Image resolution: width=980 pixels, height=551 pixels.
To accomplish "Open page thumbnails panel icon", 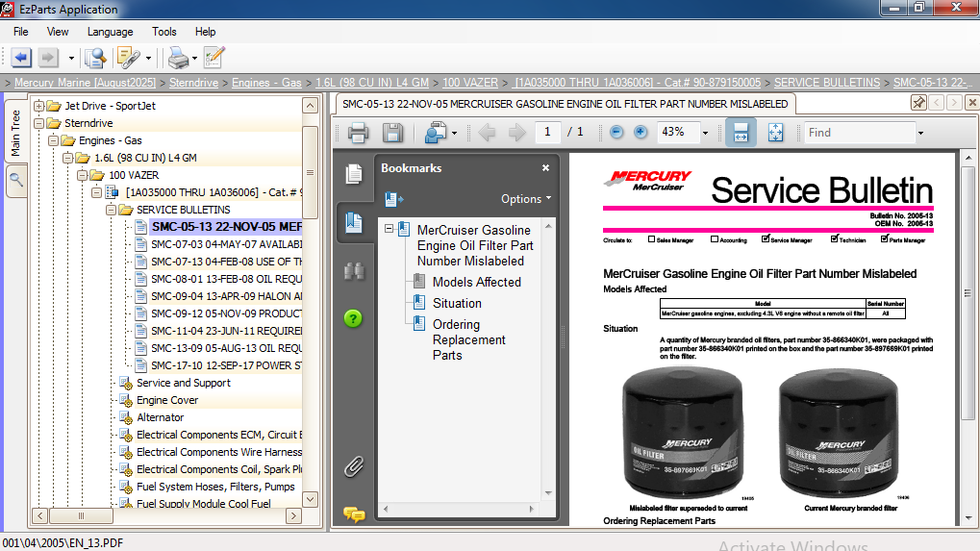I will click(x=354, y=174).
